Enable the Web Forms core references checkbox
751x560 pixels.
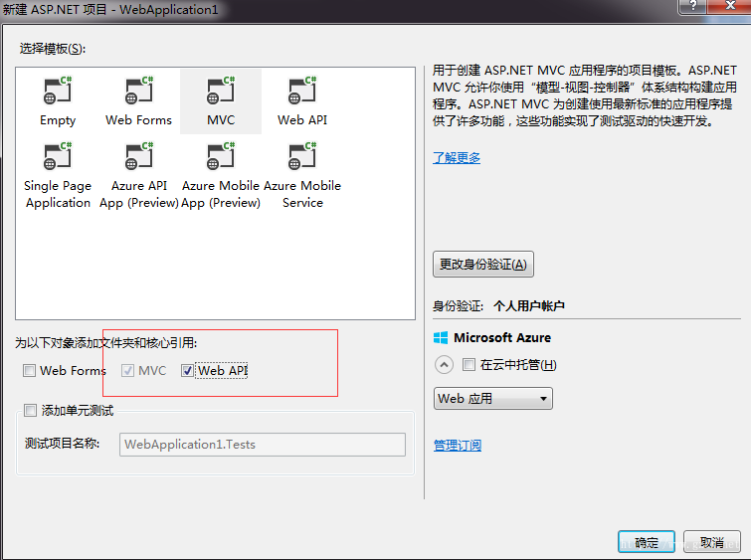pyautogui.click(x=29, y=370)
